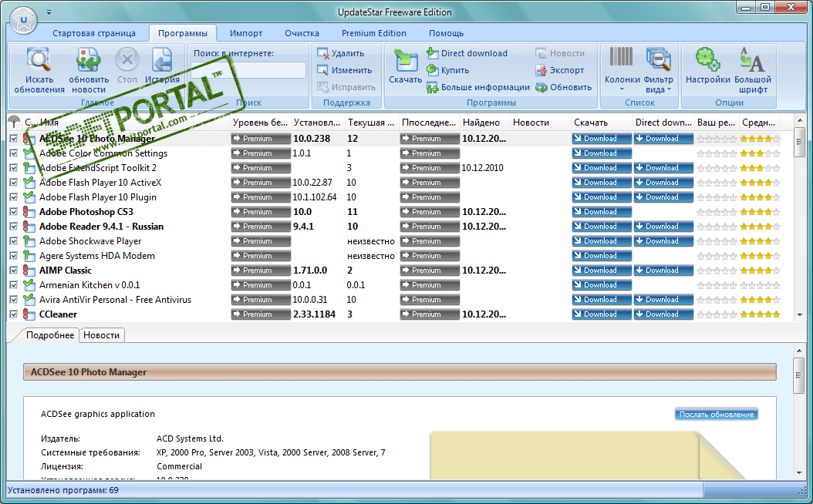Screen dimensions: 813x504
Task: Click in the Поиск в интернете search field
Action: (x=248, y=70)
